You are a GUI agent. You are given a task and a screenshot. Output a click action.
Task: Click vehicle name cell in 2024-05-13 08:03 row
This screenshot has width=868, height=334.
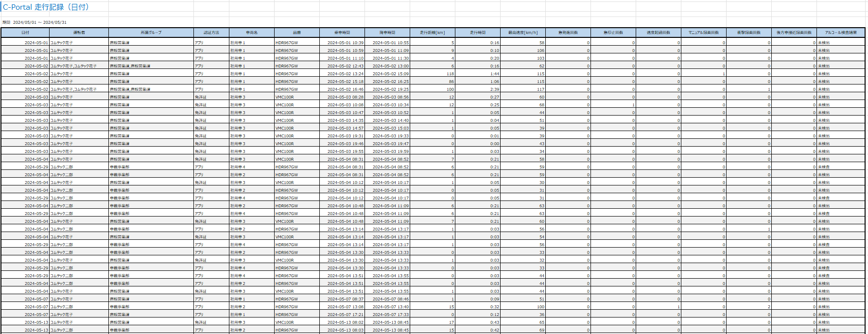[252, 330]
